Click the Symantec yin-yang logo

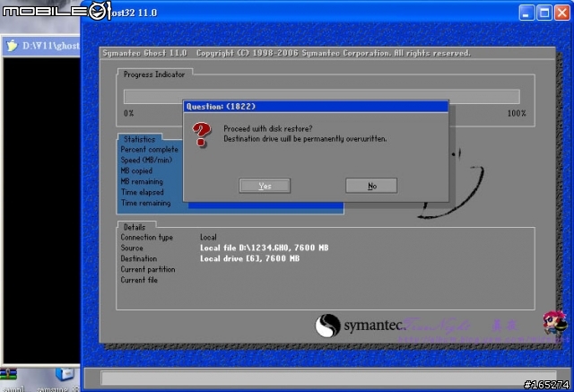click(327, 326)
